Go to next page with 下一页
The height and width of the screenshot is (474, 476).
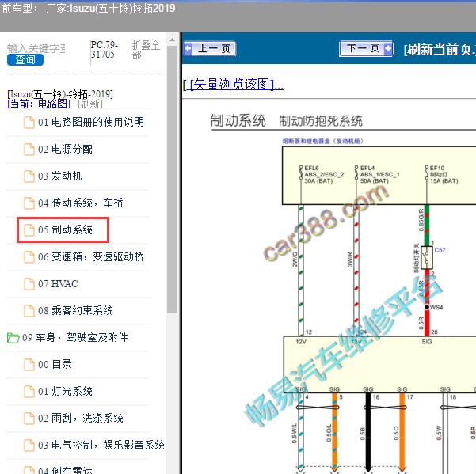(366, 48)
